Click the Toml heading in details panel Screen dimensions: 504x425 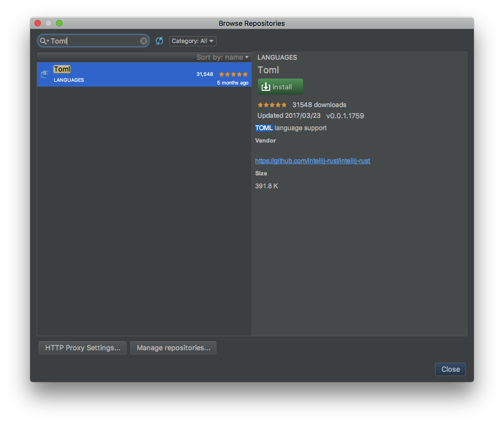[x=268, y=70]
